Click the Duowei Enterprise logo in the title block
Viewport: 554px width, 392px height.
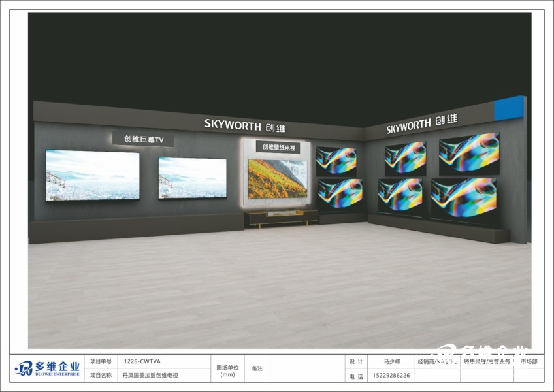(47, 368)
